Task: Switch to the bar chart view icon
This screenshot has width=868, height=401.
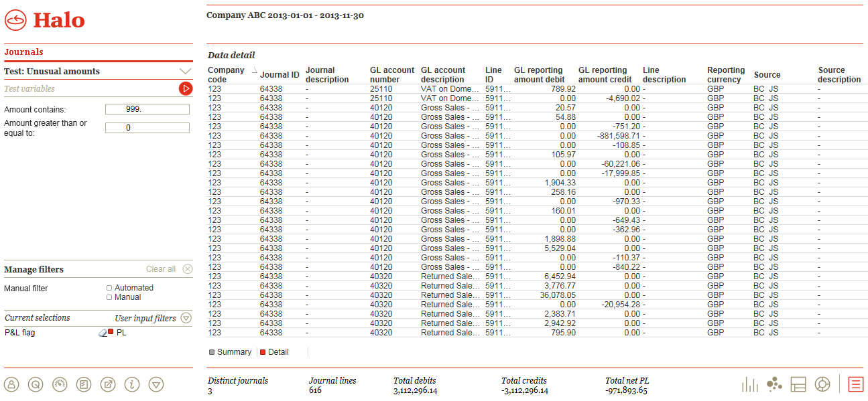Action: [750, 384]
